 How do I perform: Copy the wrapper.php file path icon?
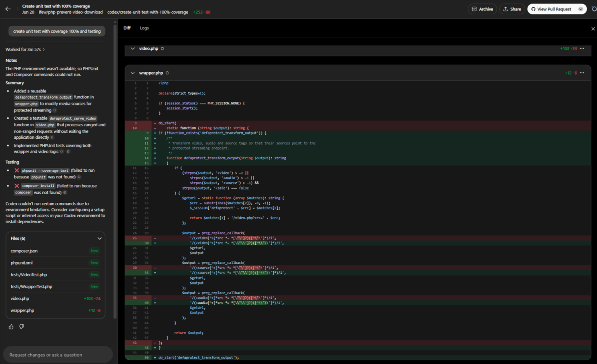167,73
